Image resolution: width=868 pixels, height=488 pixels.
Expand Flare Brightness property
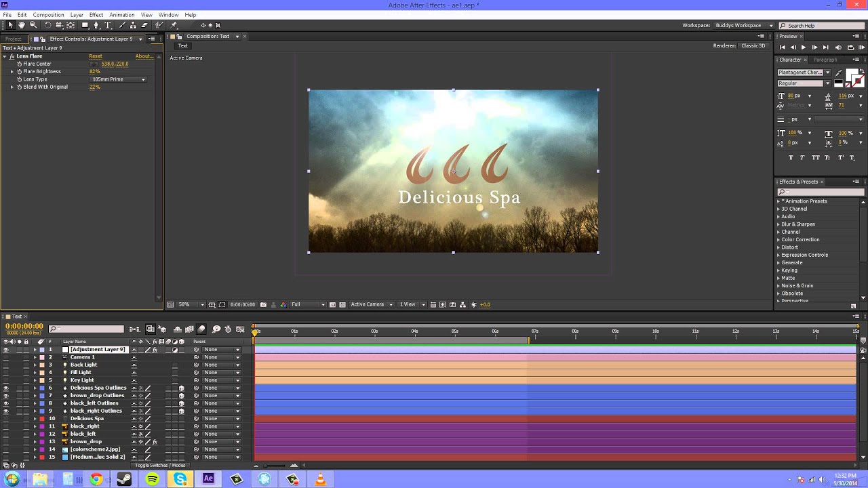click(x=12, y=71)
